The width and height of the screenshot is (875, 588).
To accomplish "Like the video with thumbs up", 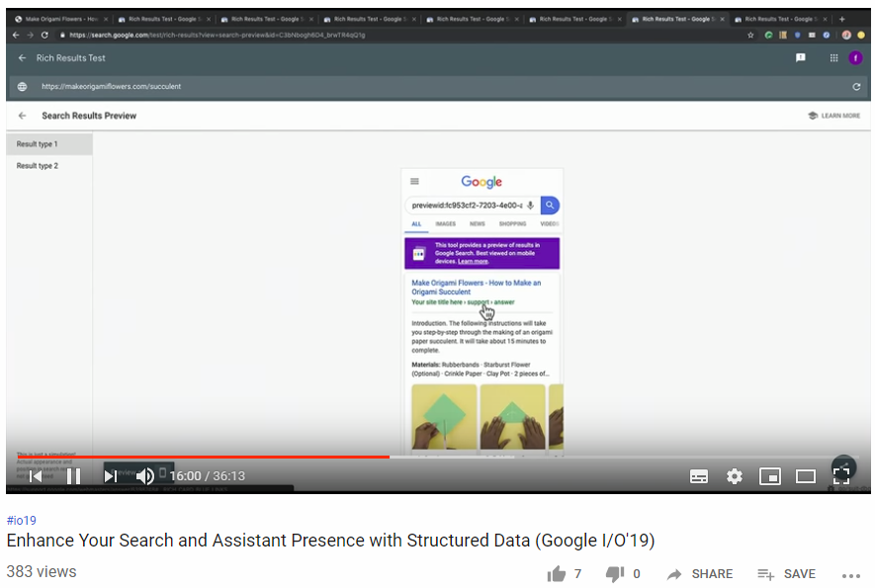I will [557, 573].
